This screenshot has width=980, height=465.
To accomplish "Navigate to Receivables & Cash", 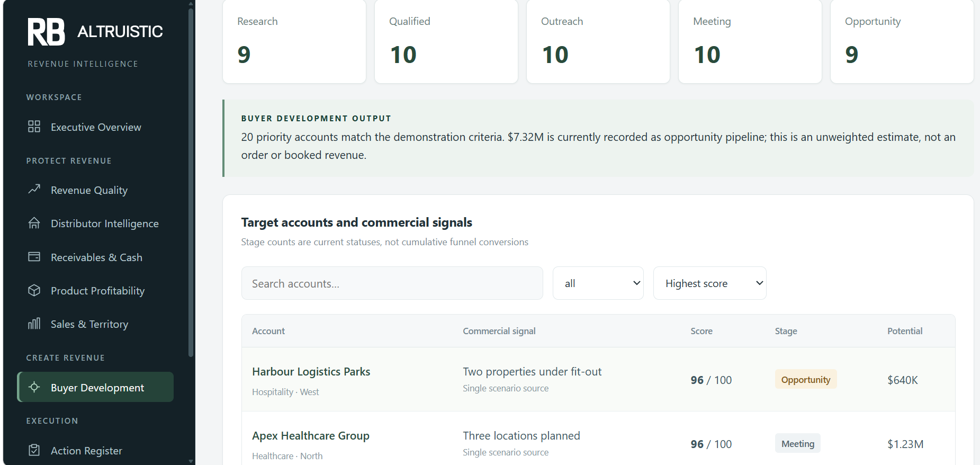I will [x=96, y=257].
